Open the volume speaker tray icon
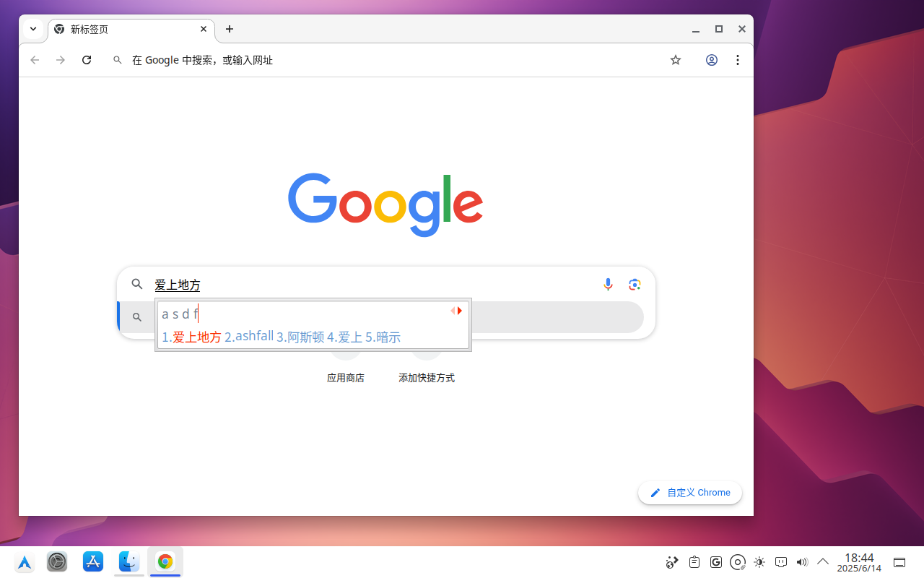This screenshot has width=924, height=578. 802,562
